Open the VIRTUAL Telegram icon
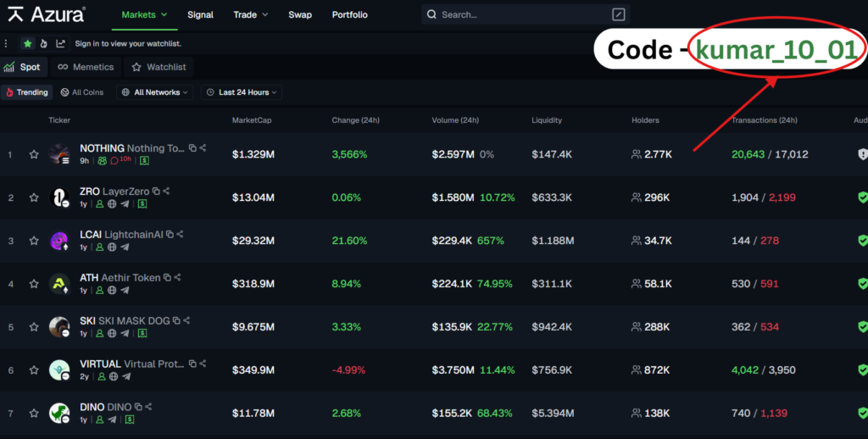 click(126, 377)
